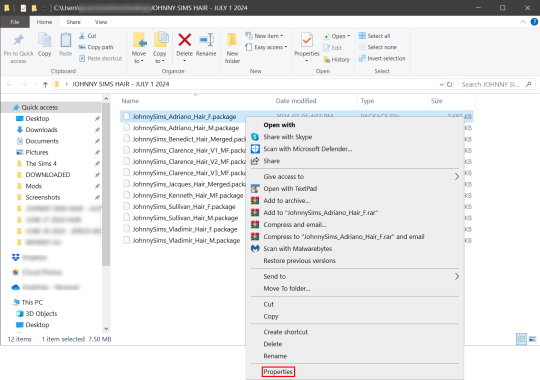Switch to the View ribbon tab
This screenshot has height=380, width=540.
tap(101, 22)
